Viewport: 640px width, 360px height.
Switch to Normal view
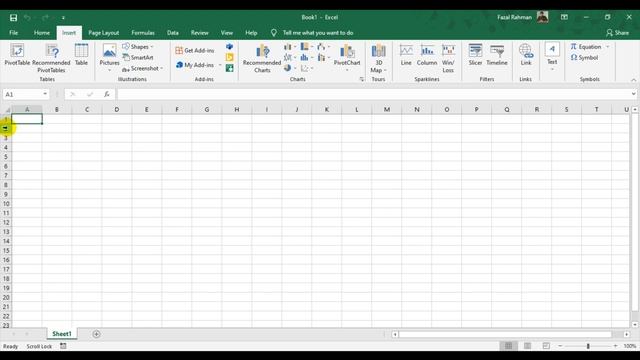coord(509,346)
